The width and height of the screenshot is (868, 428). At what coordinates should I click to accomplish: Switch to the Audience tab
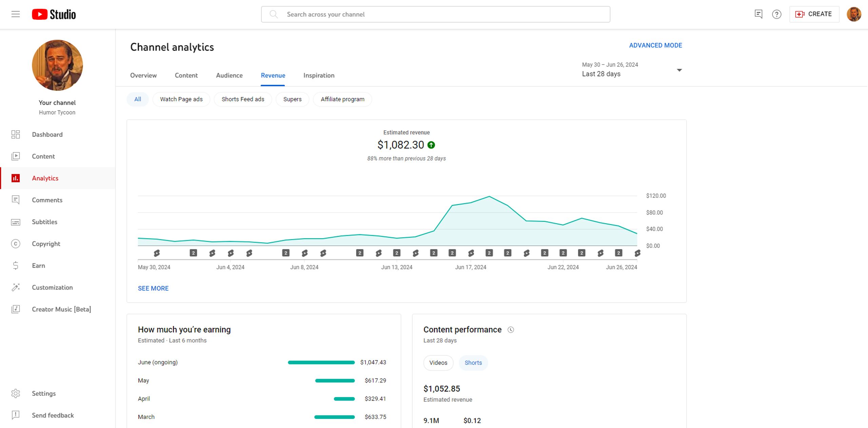pyautogui.click(x=229, y=75)
